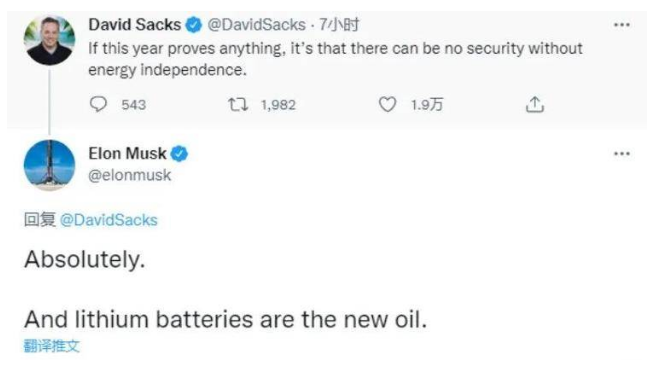Click the David Sacks display name
Viewport: 647px width, 384px height.
click(x=135, y=25)
